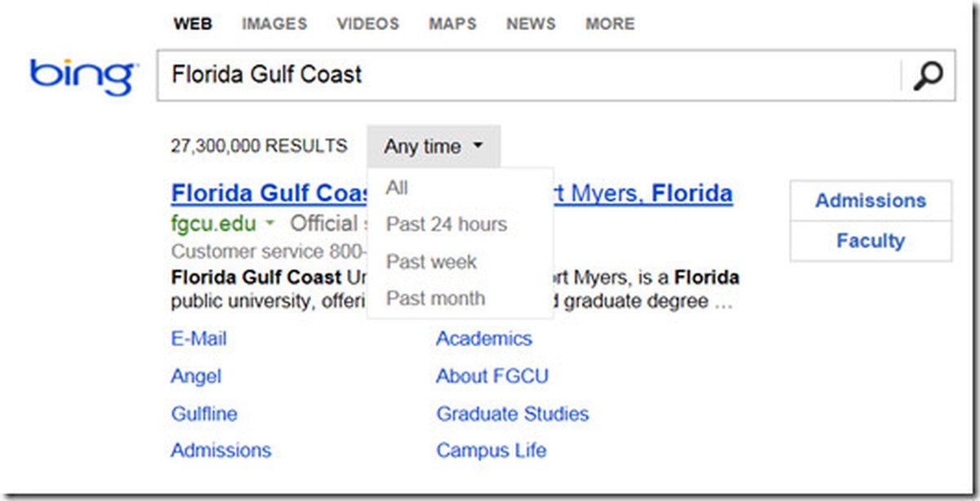980x501 pixels.
Task: Open the E-Mail sitelink
Action: [199, 339]
